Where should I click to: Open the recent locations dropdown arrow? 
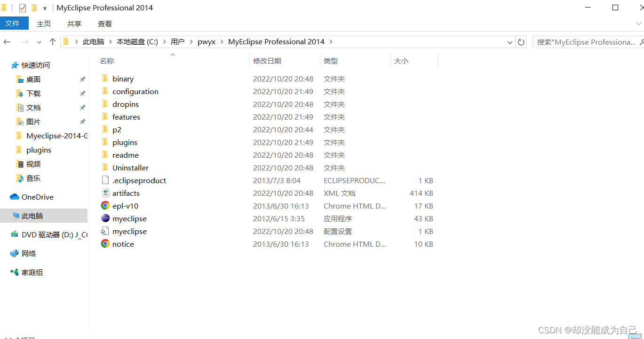pyautogui.click(x=39, y=42)
